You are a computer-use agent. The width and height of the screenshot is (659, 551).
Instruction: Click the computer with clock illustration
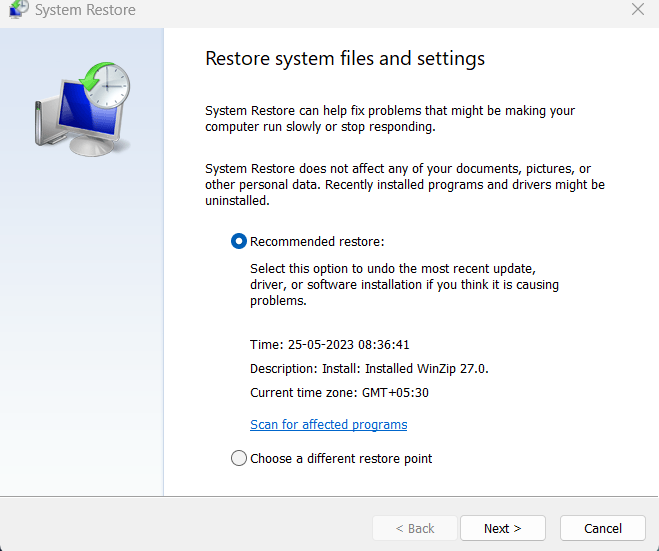pos(84,109)
